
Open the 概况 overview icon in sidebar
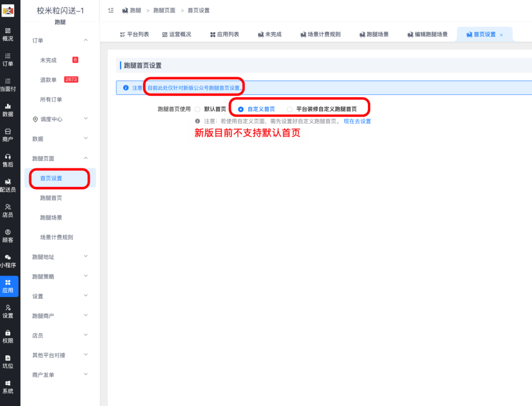pos(9,33)
